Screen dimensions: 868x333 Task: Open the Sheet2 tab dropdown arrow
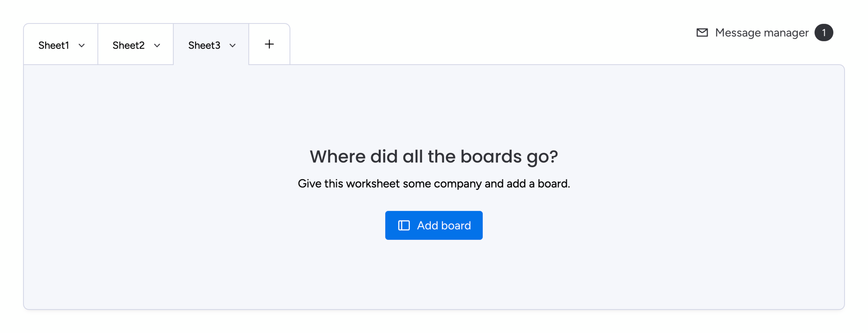(x=157, y=46)
